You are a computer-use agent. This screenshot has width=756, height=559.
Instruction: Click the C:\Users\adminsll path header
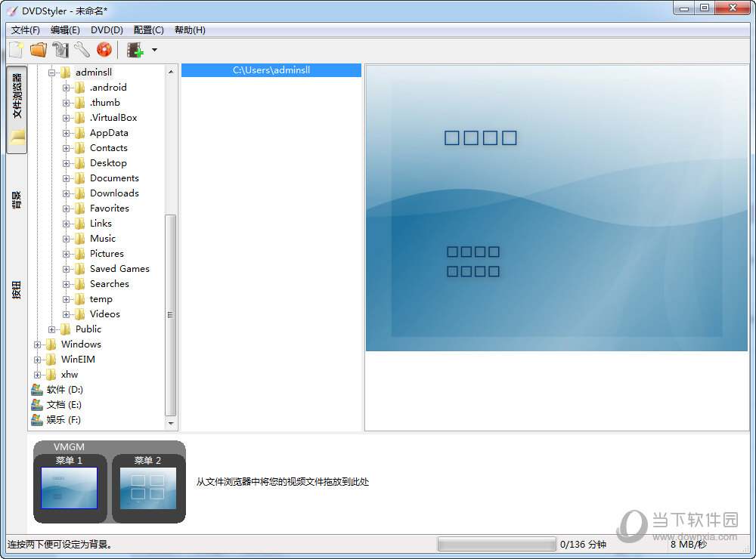point(271,70)
